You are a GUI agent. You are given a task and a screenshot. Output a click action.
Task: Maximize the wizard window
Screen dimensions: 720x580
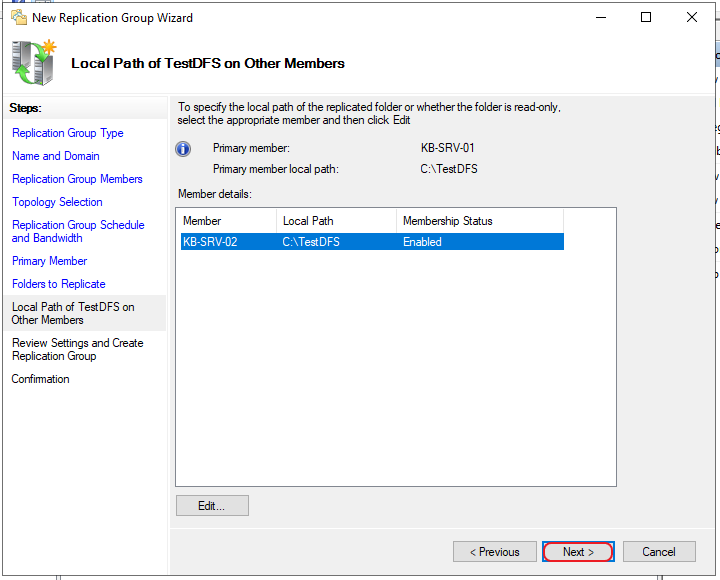pos(646,17)
